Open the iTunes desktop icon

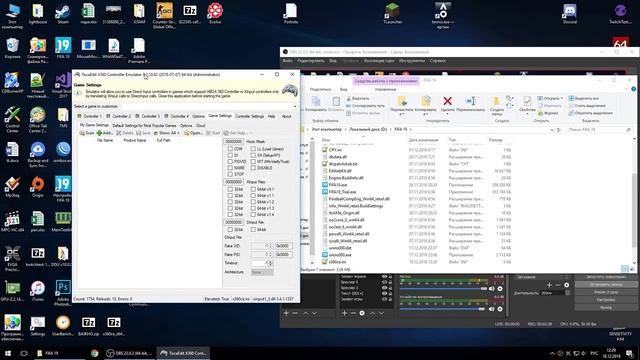38,291
